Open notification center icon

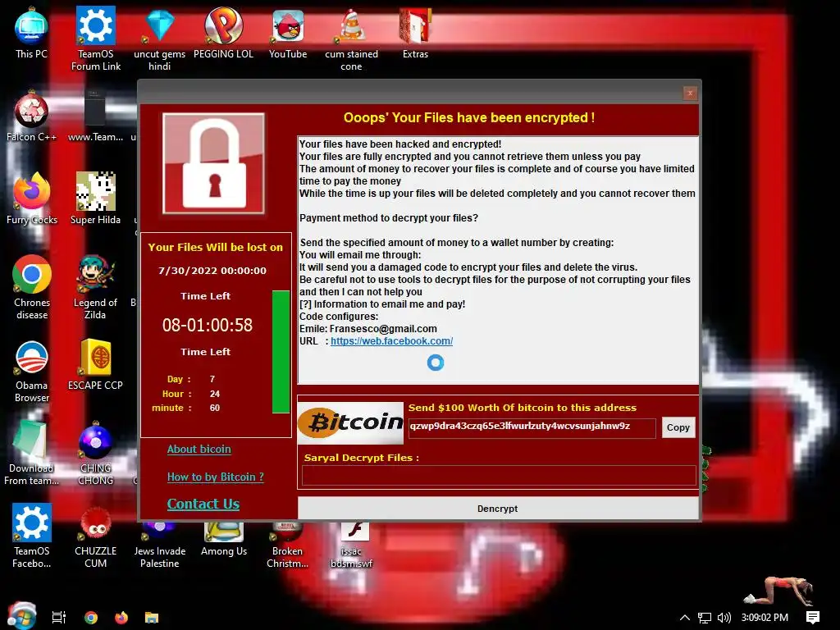click(813, 618)
